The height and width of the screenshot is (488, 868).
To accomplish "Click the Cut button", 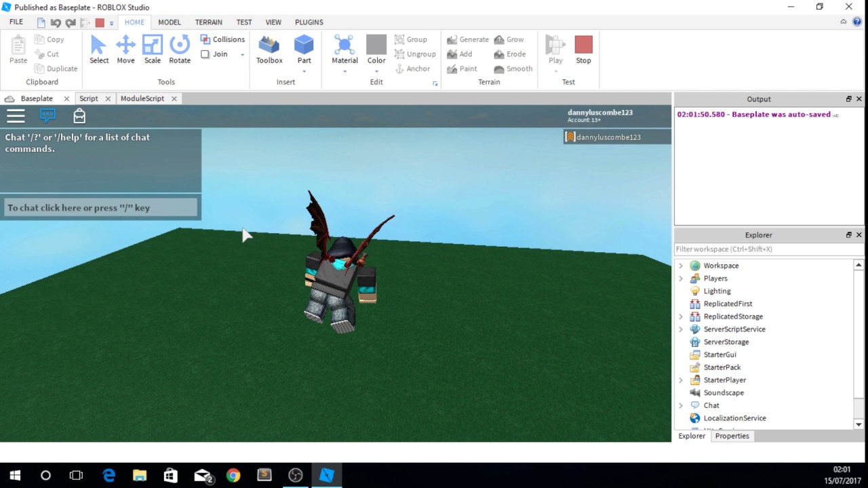I will coord(47,54).
